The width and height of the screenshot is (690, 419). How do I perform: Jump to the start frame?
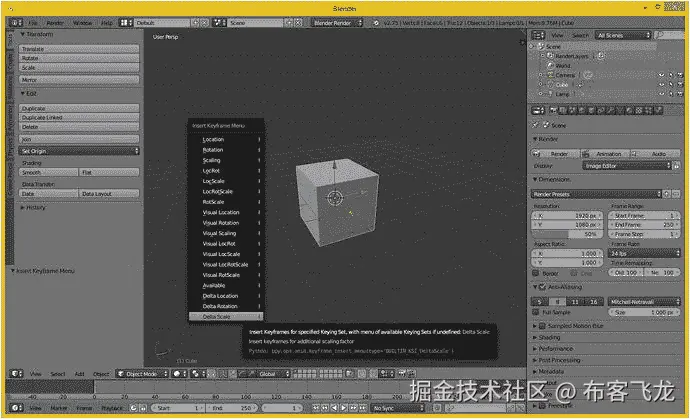coord(316,408)
